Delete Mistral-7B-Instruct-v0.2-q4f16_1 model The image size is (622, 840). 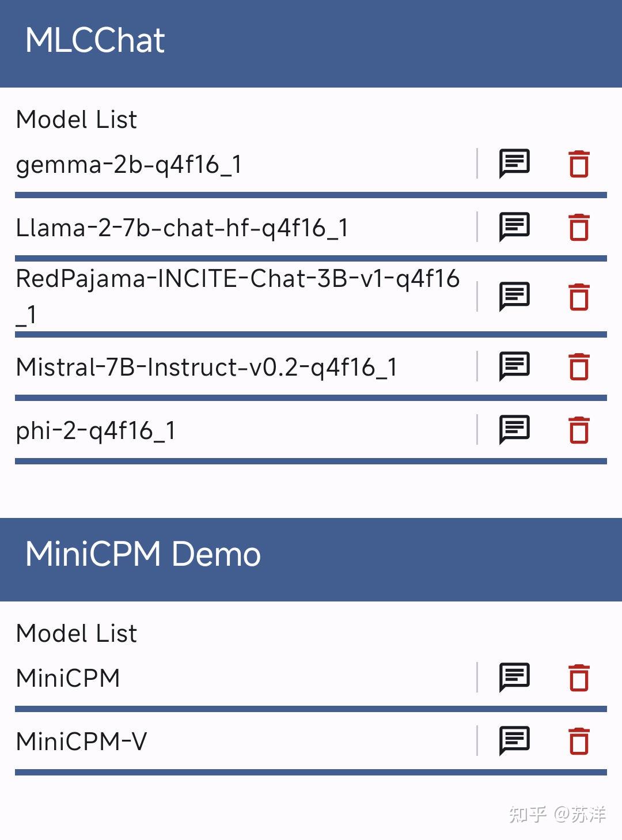tap(579, 366)
